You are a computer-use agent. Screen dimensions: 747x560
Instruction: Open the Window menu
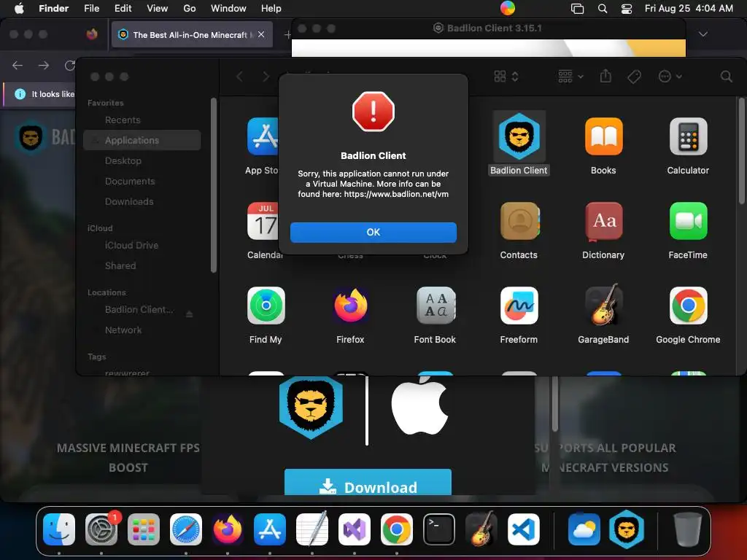pyautogui.click(x=228, y=8)
